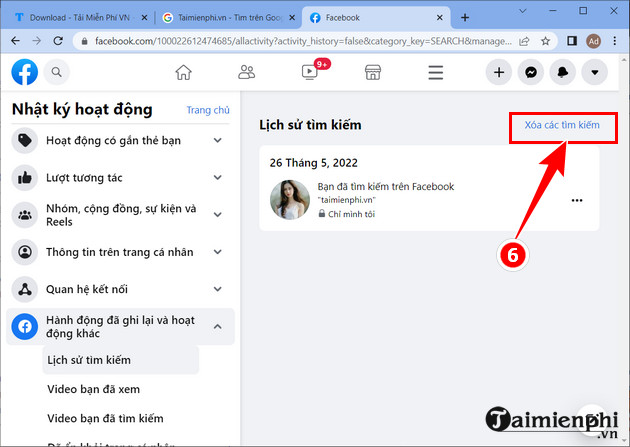Expand the Lượt tương tác section

pos(217,178)
